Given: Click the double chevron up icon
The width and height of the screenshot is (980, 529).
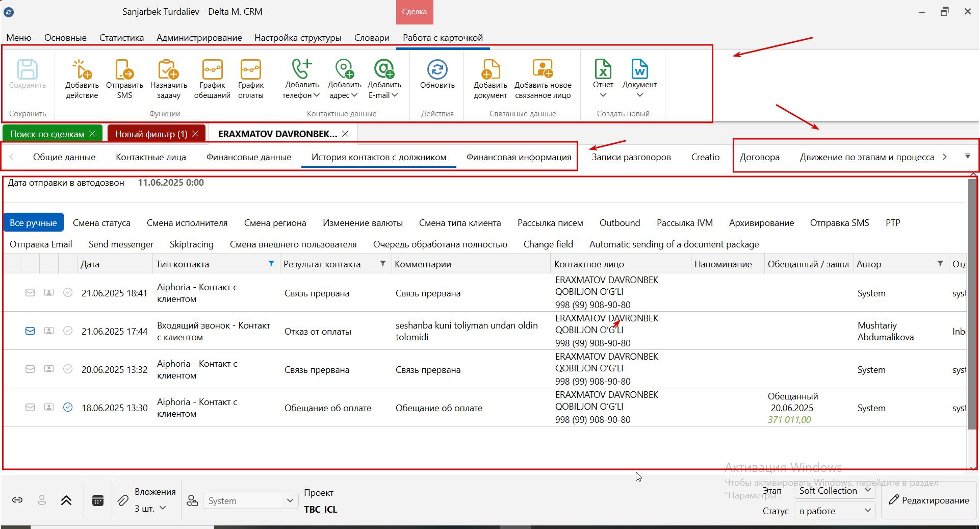Looking at the screenshot, I should tap(66, 500).
